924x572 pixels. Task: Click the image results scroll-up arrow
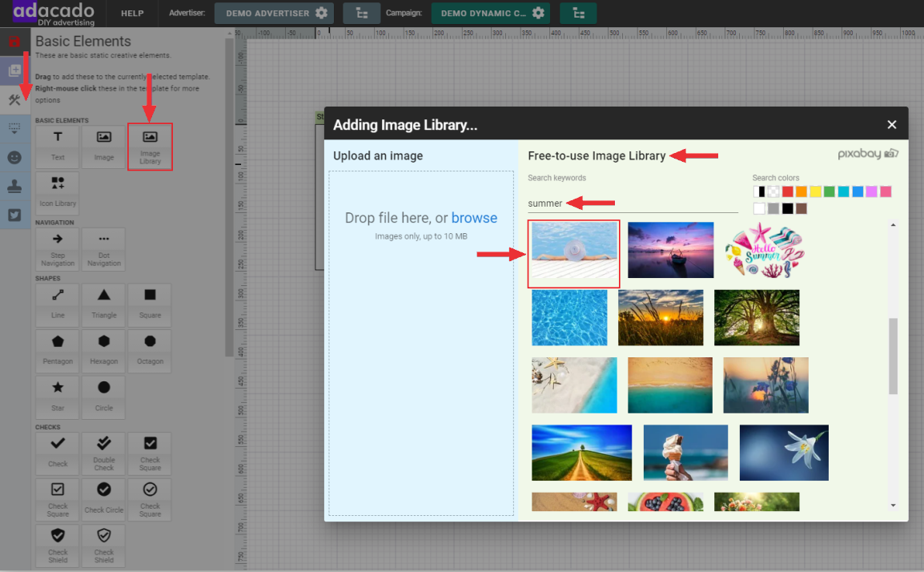point(894,224)
